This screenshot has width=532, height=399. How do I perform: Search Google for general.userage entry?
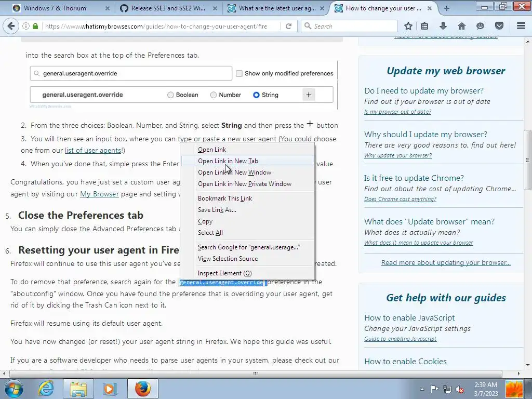coord(248,247)
